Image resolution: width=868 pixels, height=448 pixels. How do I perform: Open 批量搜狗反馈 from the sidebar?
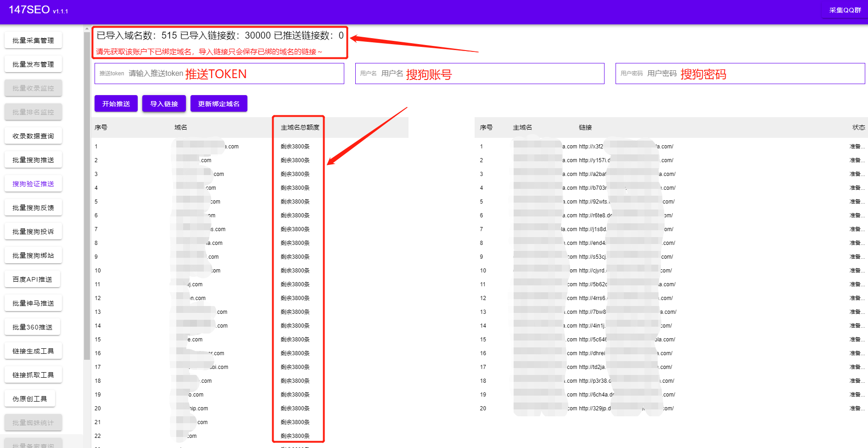pyautogui.click(x=33, y=208)
